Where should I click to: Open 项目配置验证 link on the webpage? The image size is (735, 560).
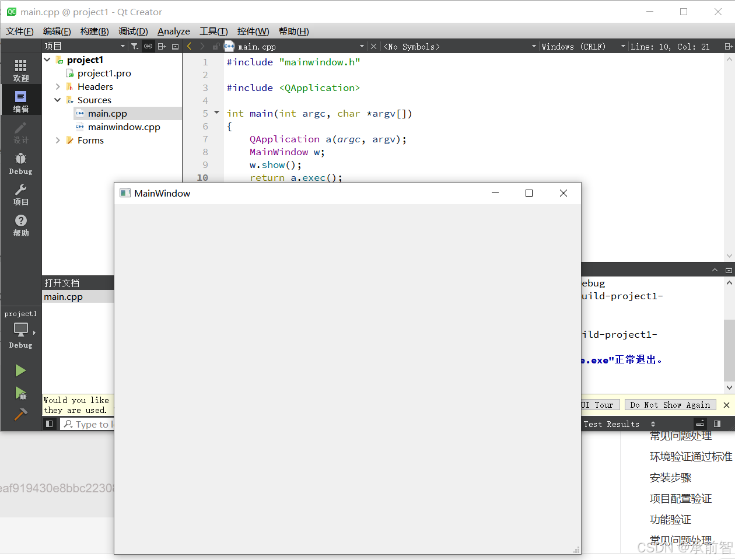(681, 499)
